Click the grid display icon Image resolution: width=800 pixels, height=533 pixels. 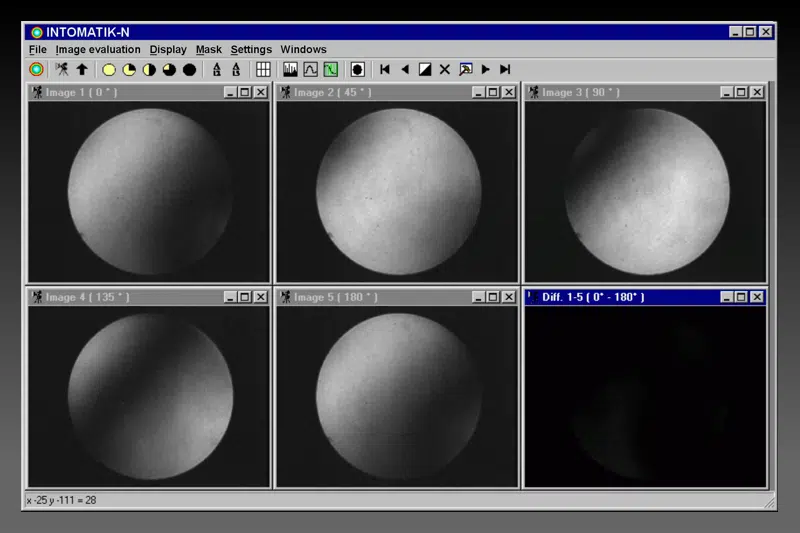click(x=263, y=69)
